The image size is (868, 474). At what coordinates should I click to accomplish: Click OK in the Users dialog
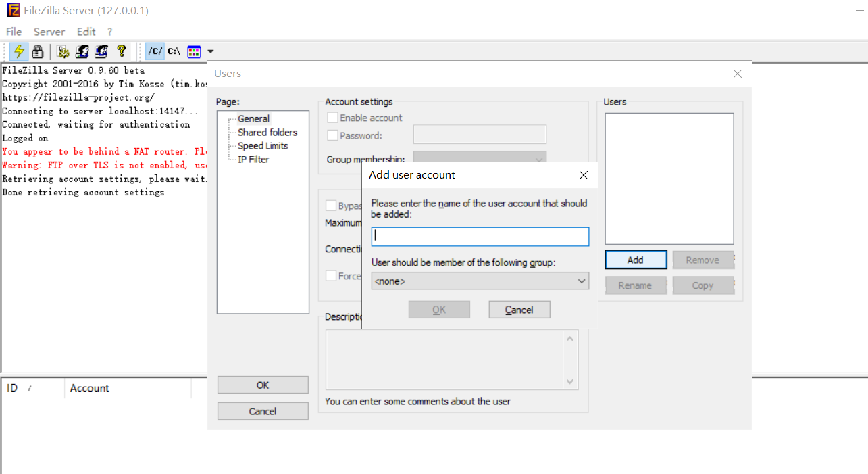point(263,385)
